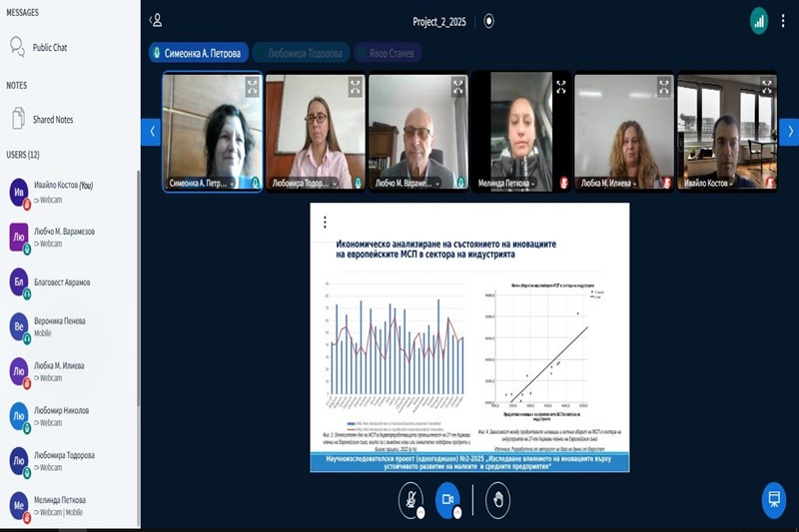
Task: Show previous page of webcams
Action: click(x=152, y=132)
